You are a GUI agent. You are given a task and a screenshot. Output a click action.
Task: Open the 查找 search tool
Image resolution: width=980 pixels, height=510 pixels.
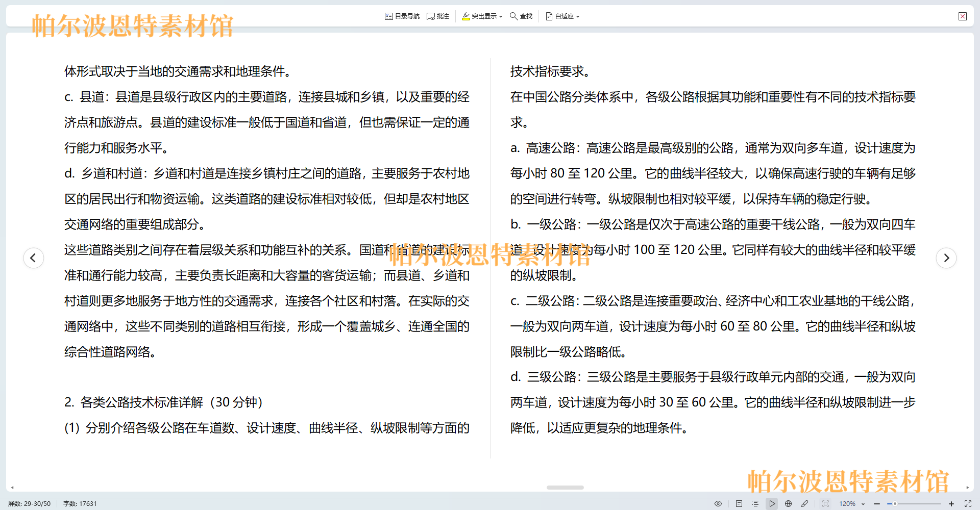tap(521, 16)
